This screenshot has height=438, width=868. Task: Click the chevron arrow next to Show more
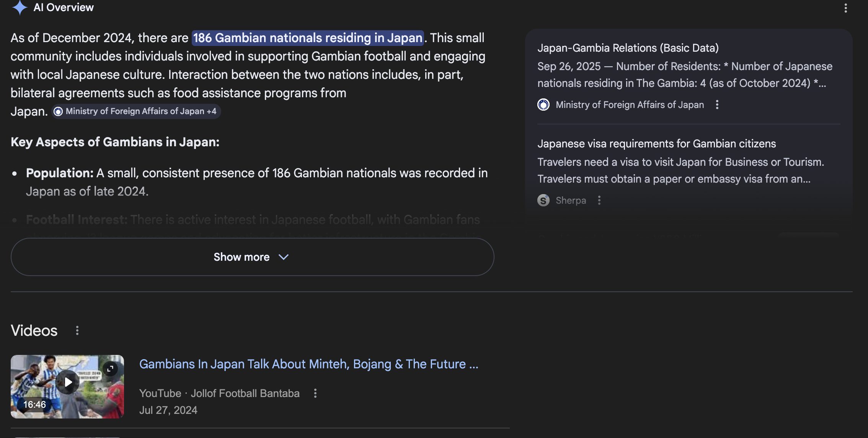[284, 257]
